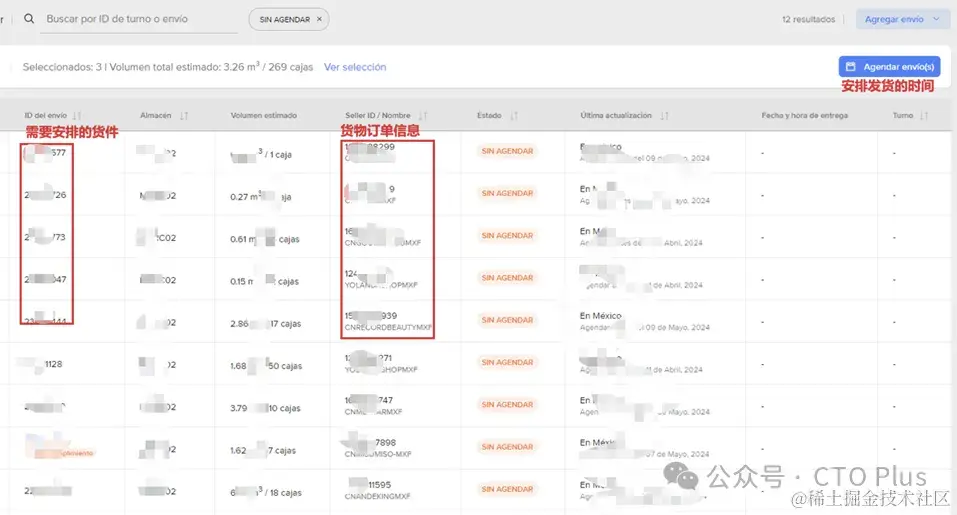The image size is (957, 515).
Task: Select the CNRECORDBEAUTYMXF seller cell
Action: [x=388, y=321]
